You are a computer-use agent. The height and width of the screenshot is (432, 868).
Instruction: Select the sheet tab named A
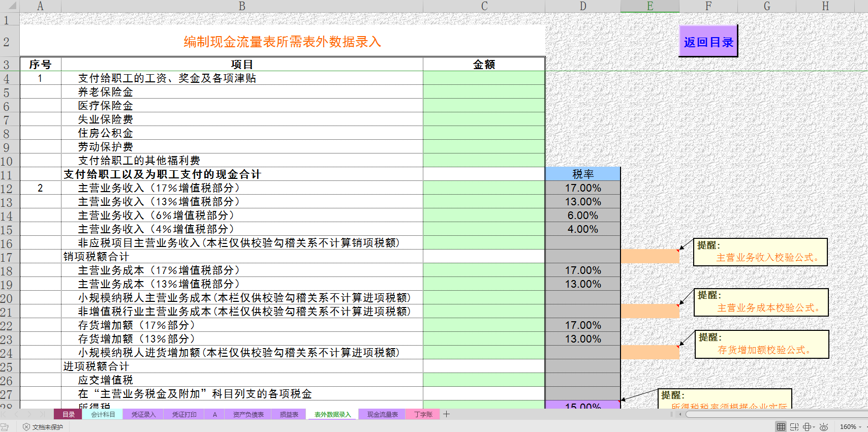coord(214,414)
